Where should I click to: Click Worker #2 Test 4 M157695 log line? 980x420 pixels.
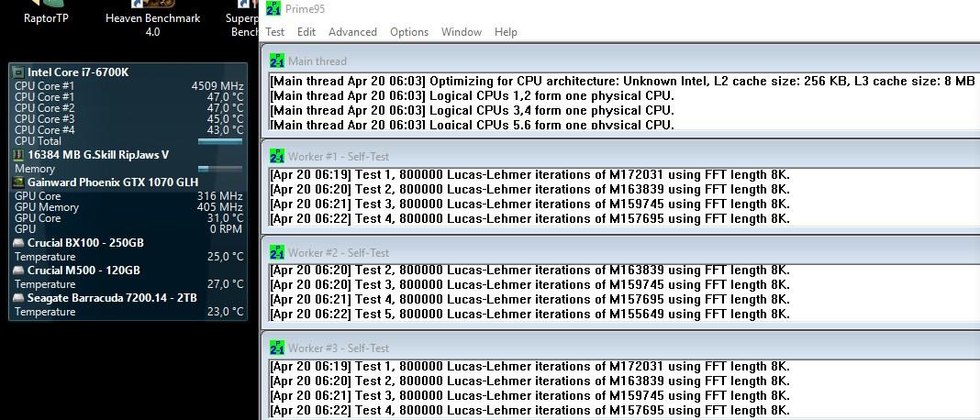(x=530, y=299)
